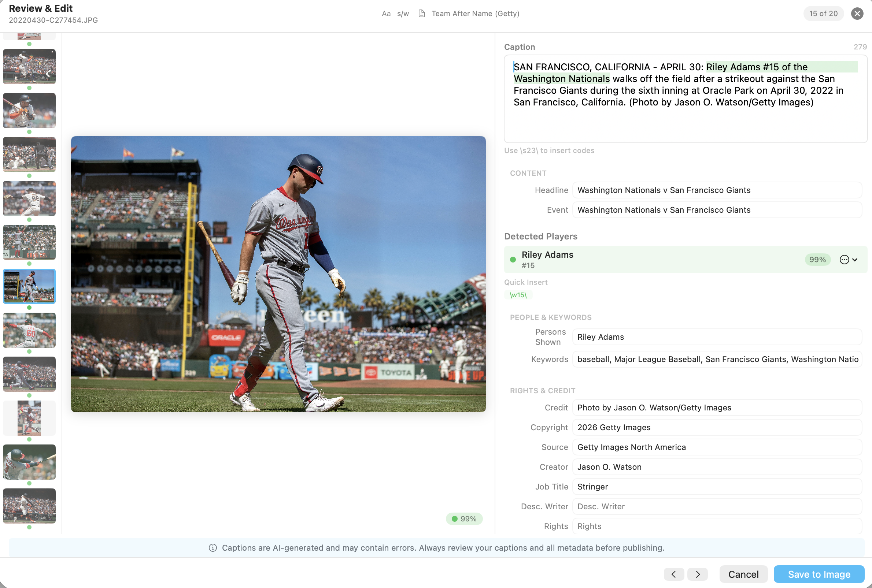This screenshot has width=872, height=588.
Task: Select the s/w icon in the top bar
Action: (x=403, y=14)
